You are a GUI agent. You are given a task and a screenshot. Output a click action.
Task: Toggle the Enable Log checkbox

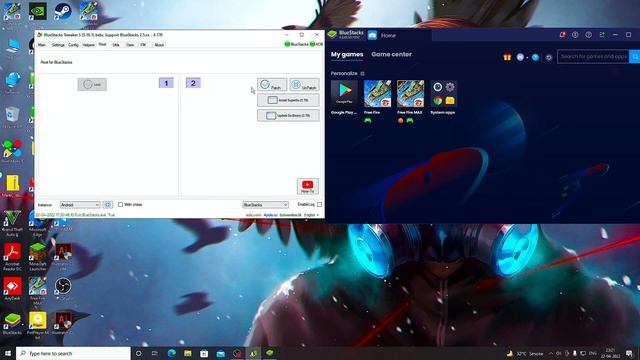tap(319, 204)
